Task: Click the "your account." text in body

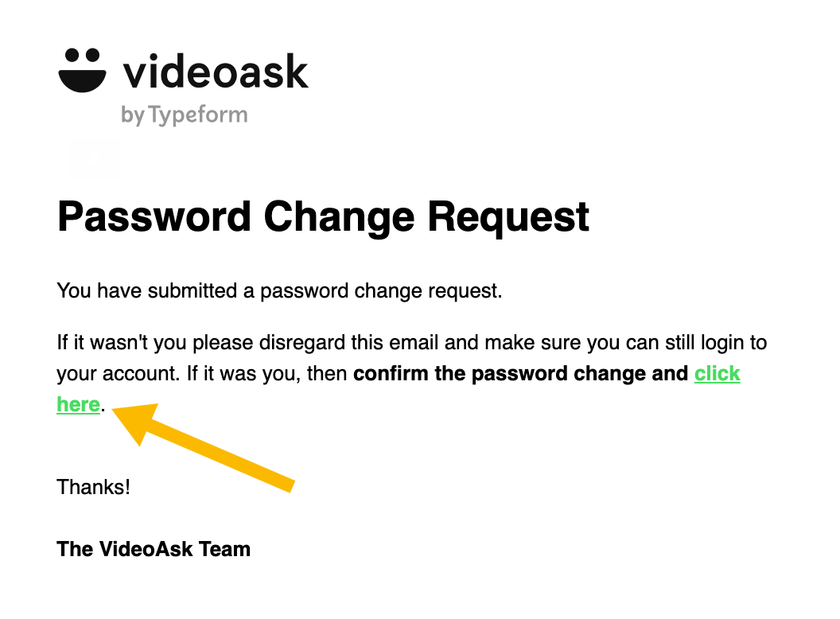Action: click(119, 373)
